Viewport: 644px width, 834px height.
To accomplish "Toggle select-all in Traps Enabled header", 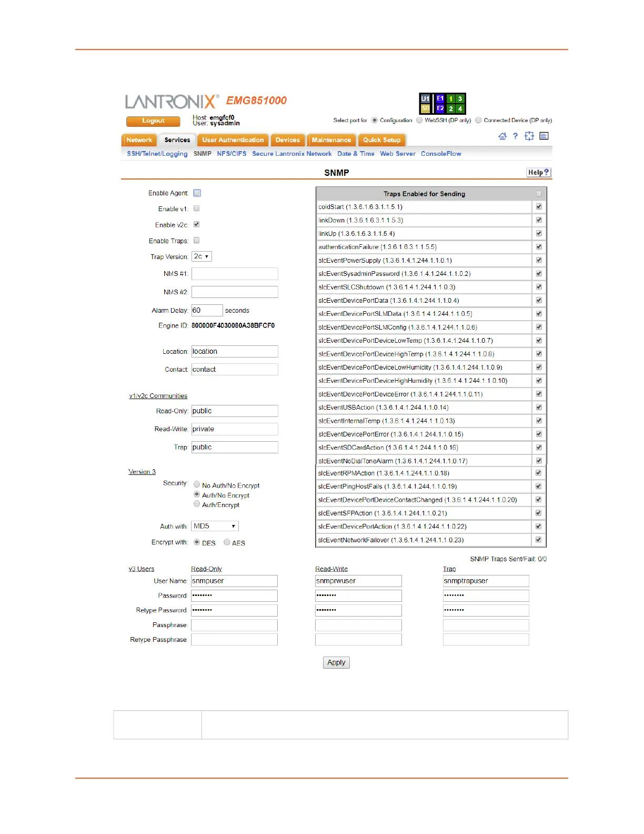I will [539, 194].
